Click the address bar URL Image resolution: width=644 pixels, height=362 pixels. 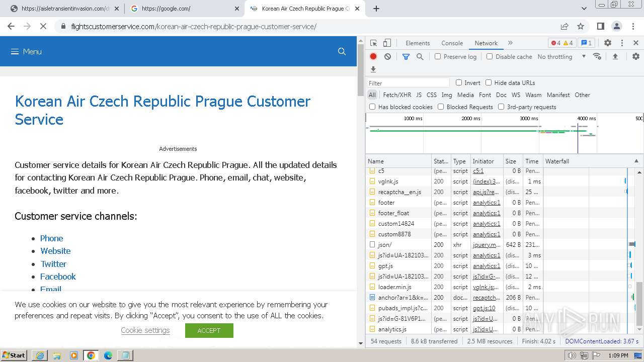(194, 27)
